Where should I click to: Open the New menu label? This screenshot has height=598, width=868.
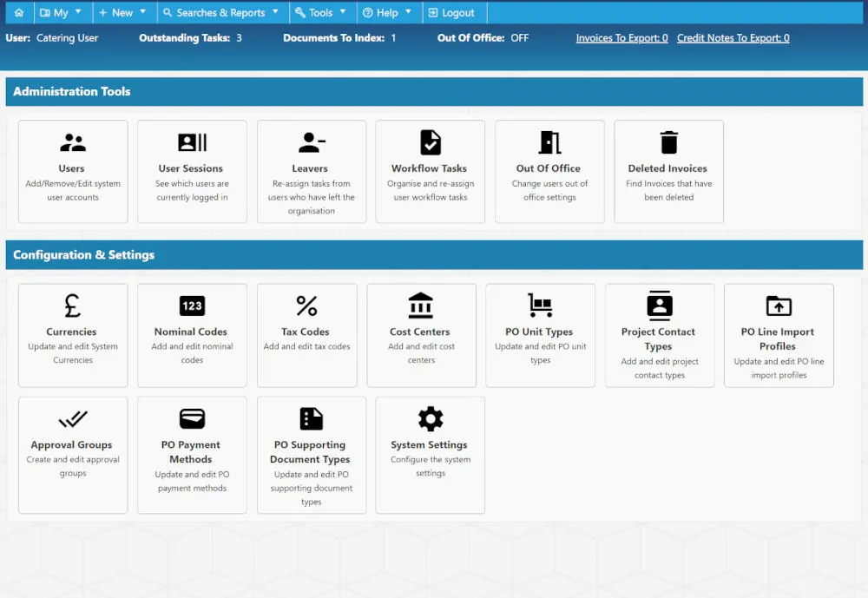pyautogui.click(x=122, y=13)
